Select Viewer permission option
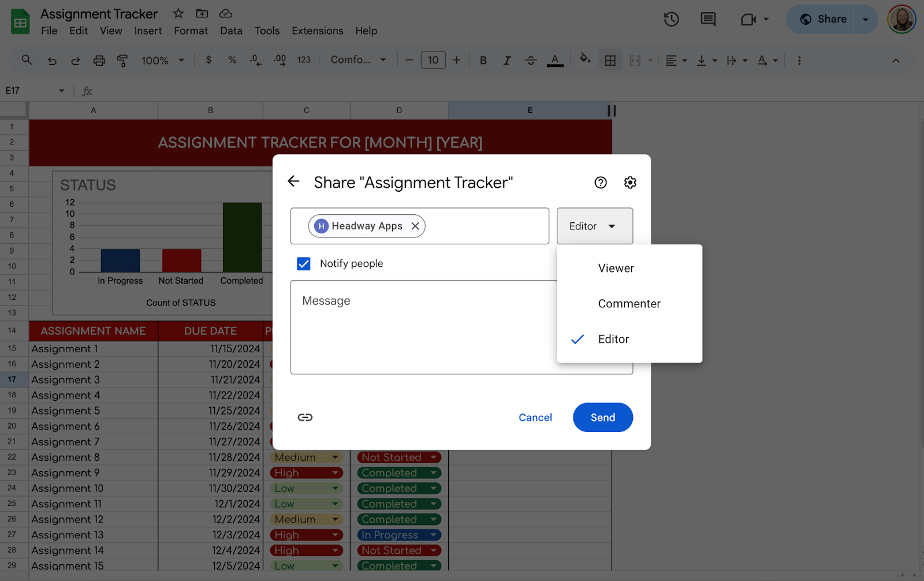Image resolution: width=924 pixels, height=581 pixels. [x=629, y=268]
